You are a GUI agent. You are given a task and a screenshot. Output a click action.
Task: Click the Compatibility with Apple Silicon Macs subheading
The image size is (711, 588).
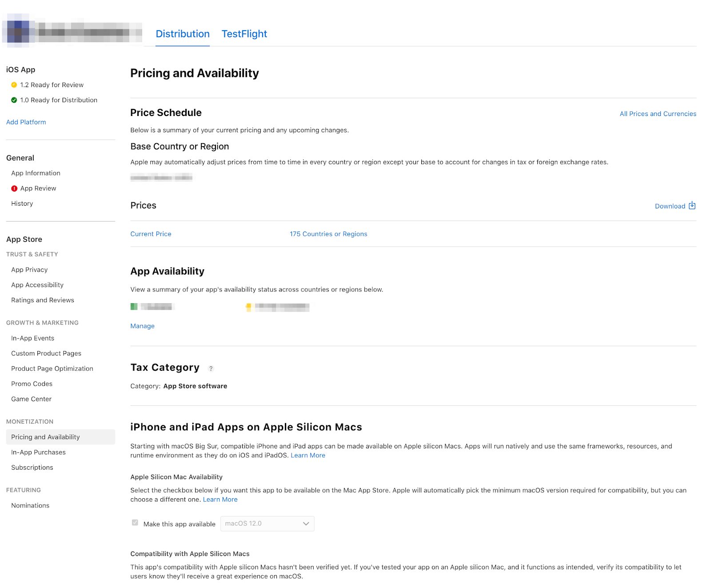point(190,554)
